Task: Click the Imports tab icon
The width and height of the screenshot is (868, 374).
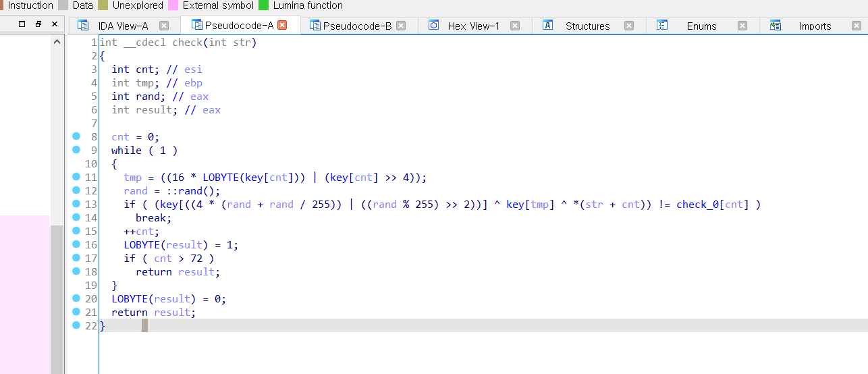Action: [776, 25]
